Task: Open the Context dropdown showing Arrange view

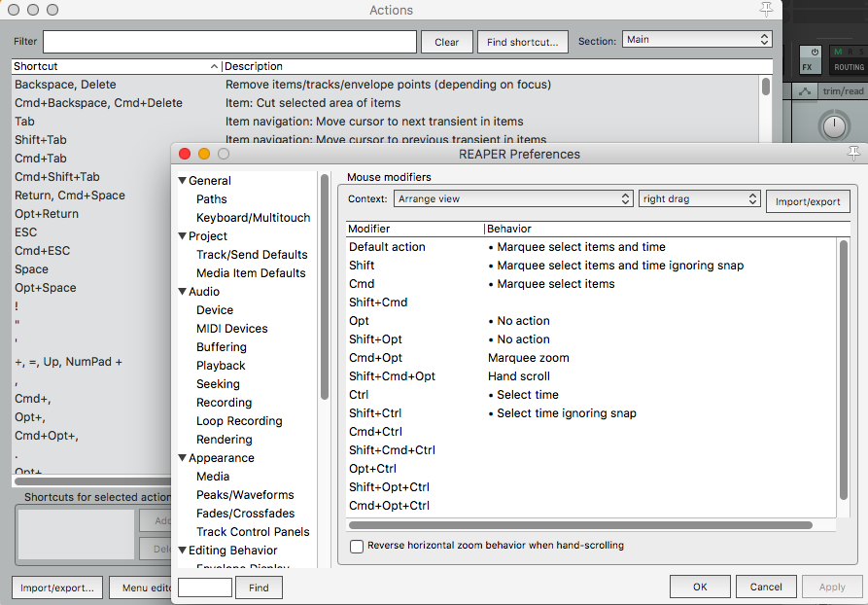Action: [x=513, y=198]
